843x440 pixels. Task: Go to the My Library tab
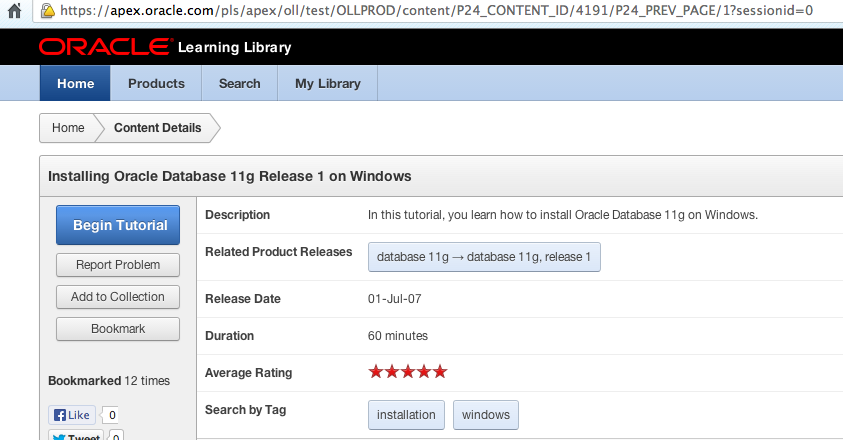click(x=327, y=83)
